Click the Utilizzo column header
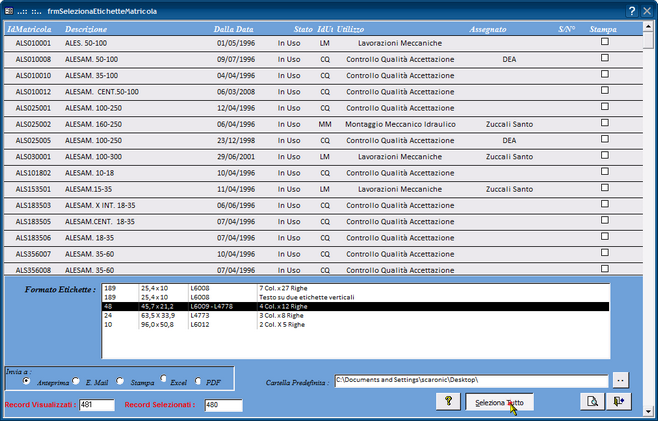Image resolution: width=658 pixels, height=421 pixels. click(350, 29)
